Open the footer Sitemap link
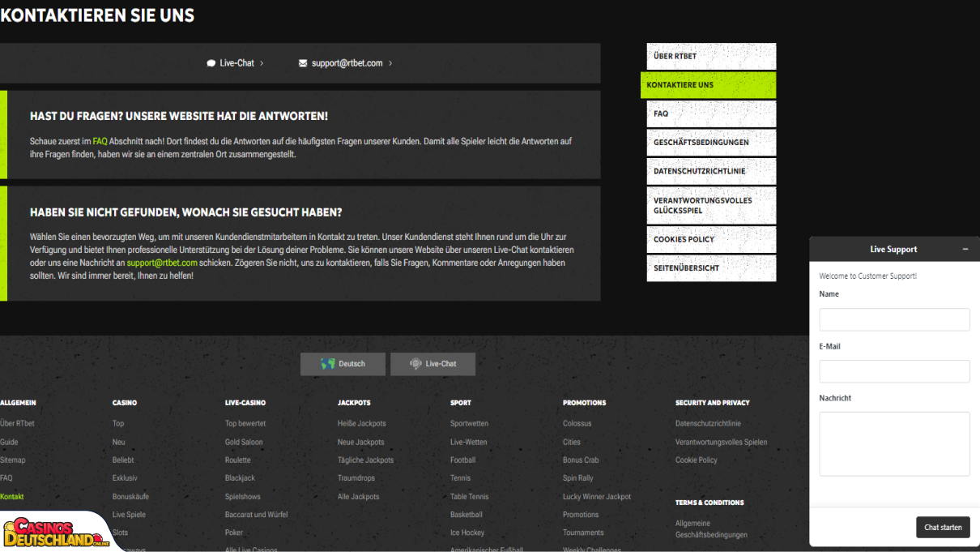Image resolution: width=980 pixels, height=552 pixels. point(13,460)
